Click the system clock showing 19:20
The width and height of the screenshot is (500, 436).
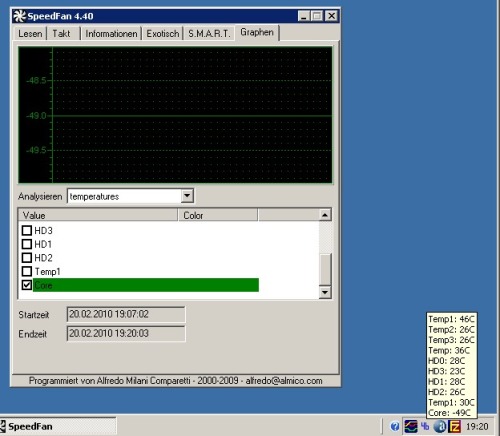(477, 426)
